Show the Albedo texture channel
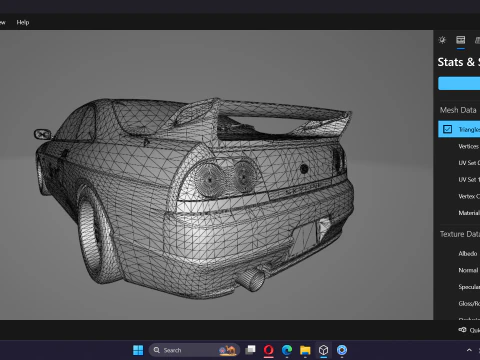This screenshot has height=360, width=480. [468, 254]
